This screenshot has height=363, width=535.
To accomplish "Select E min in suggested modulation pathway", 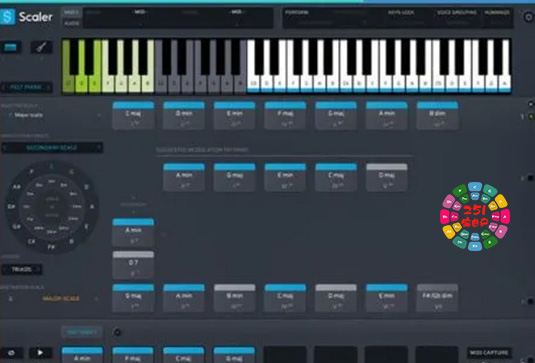I will (285, 178).
